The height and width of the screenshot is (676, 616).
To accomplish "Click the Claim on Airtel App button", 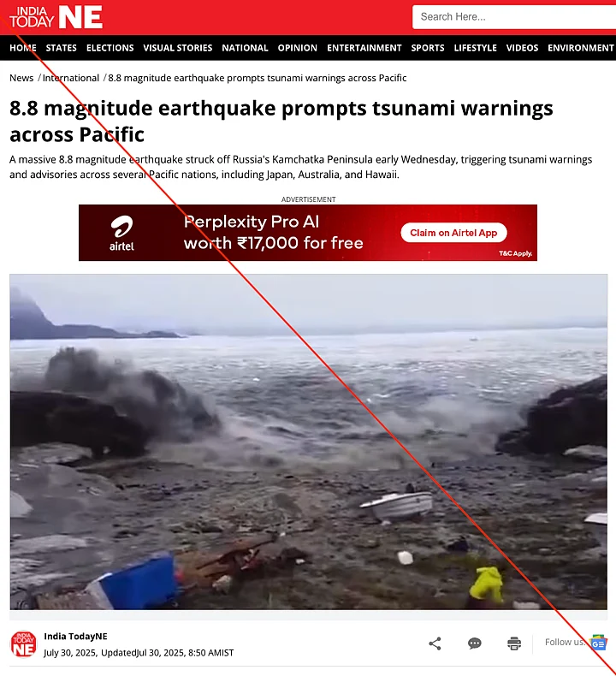I will click(x=453, y=233).
